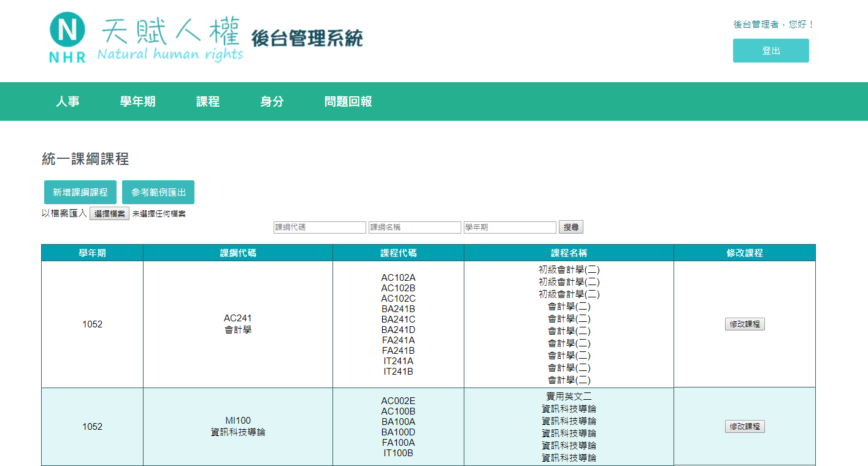Focus the 學年期 search field

point(510,227)
